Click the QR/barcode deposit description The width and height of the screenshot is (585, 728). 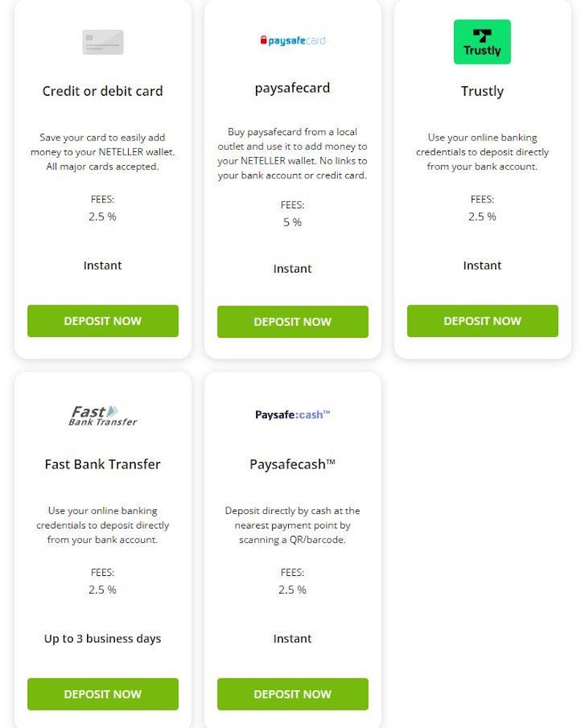click(292, 525)
